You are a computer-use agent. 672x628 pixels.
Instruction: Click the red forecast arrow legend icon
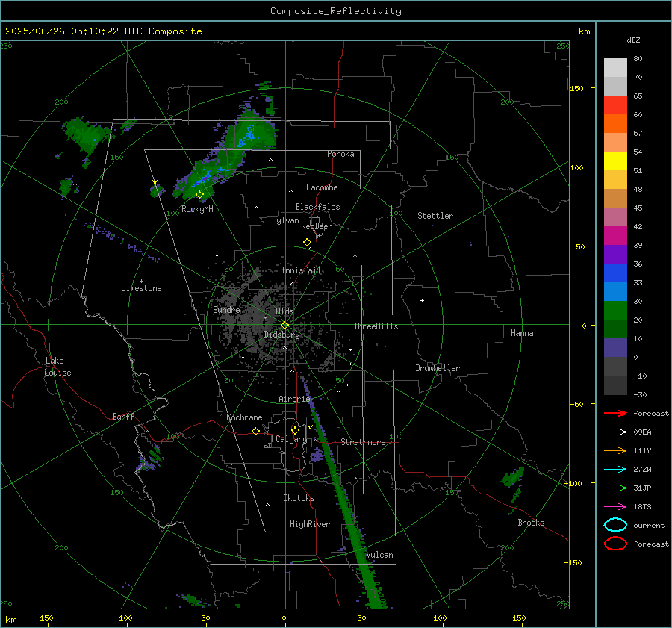tap(615, 413)
